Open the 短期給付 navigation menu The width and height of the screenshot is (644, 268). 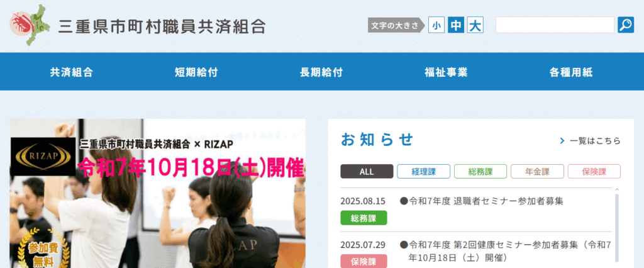[x=196, y=72]
